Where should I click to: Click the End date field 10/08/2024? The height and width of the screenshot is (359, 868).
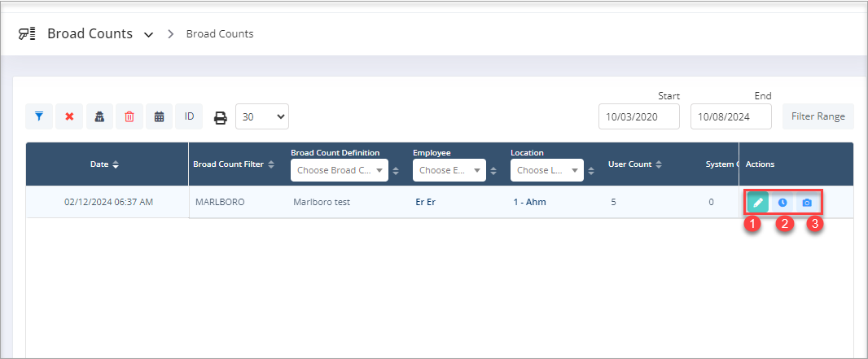(x=730, y=116)
